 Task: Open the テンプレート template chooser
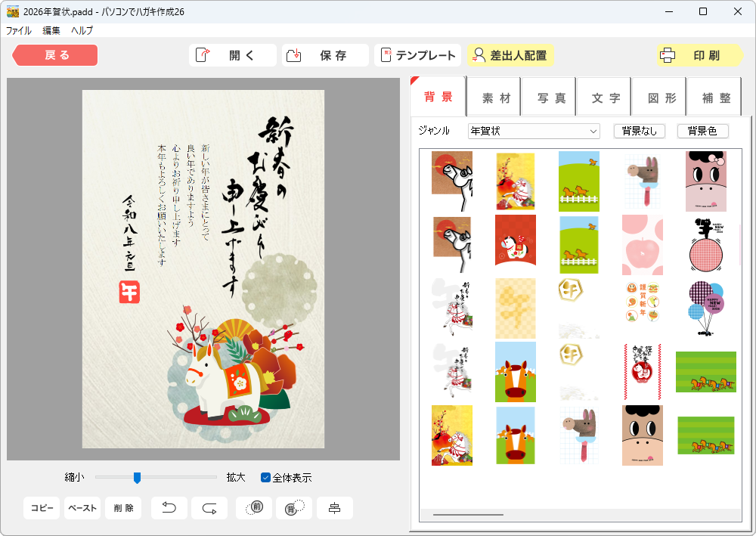[x=417, y=55]
